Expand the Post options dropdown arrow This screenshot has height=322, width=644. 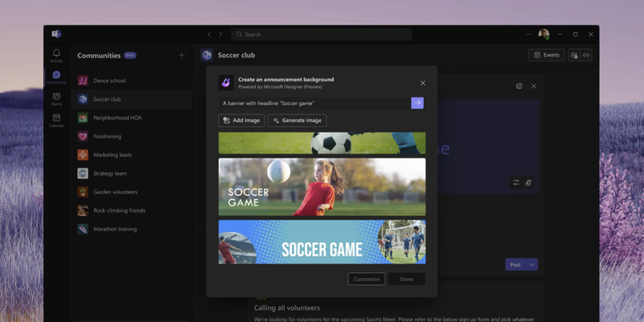tap(532, 264)
